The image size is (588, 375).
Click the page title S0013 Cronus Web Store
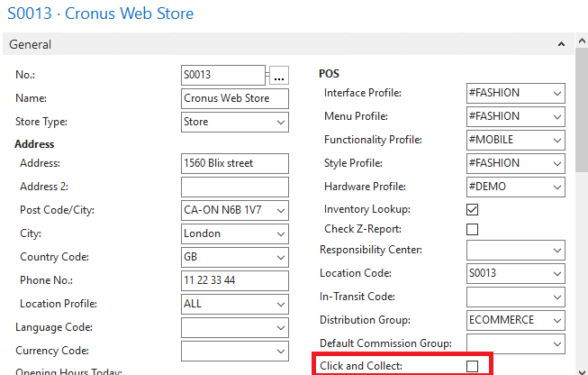coord(101,14)
